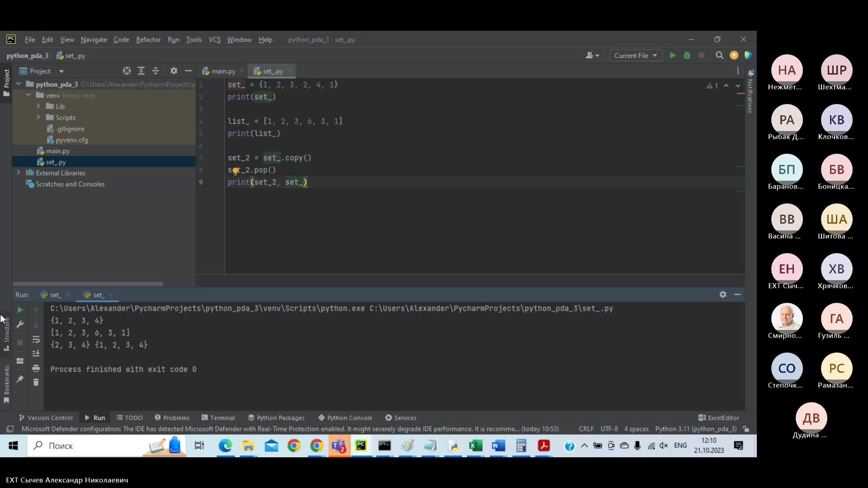The image size is (868, 488).
Task: Open editor tabs three-dot menu
Action: pyautogui.click(x=738, y=71)
